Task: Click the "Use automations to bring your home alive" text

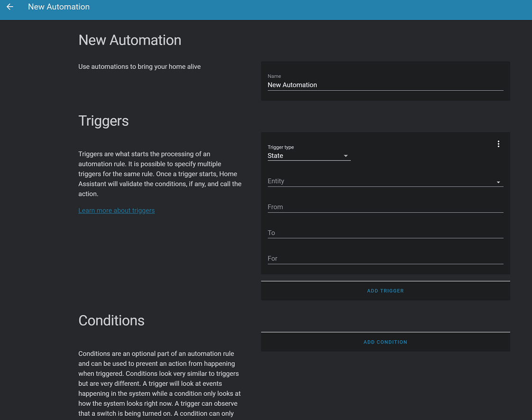Action: [x=139, y=67]
